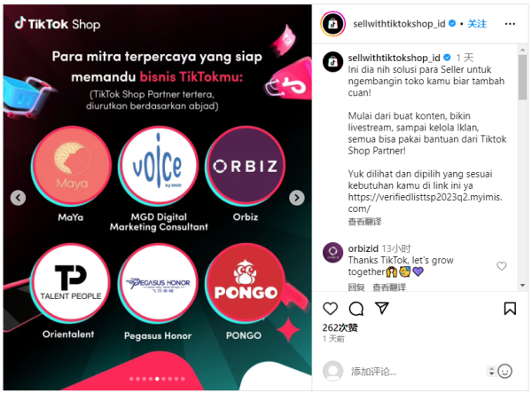Image resolution: width=532 pixels, height=393 pixels.
Task: Open orbizid's profile avatar
Action: [x=332, y=253]
